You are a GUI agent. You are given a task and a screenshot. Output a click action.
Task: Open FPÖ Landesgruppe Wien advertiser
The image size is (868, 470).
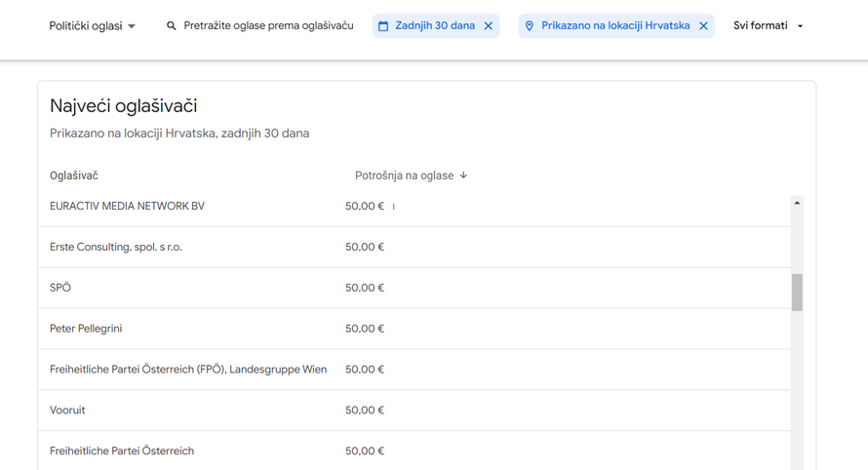tap(188, 371)
